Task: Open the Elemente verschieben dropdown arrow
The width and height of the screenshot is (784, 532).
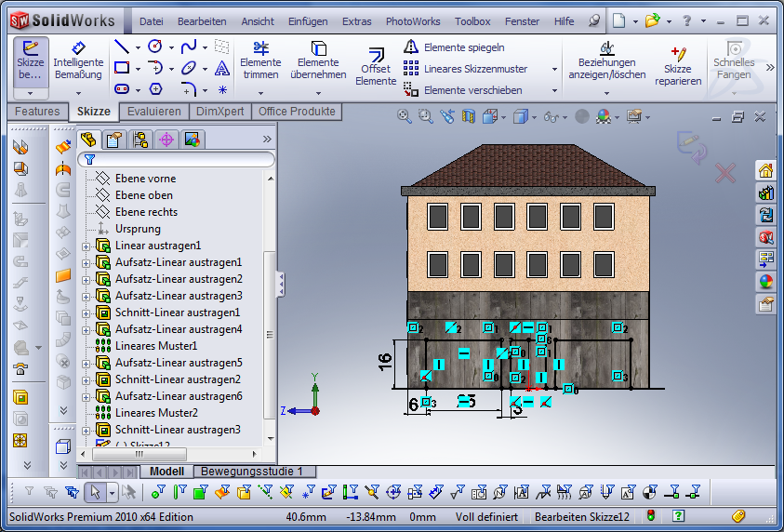Action: pos(555,91)
